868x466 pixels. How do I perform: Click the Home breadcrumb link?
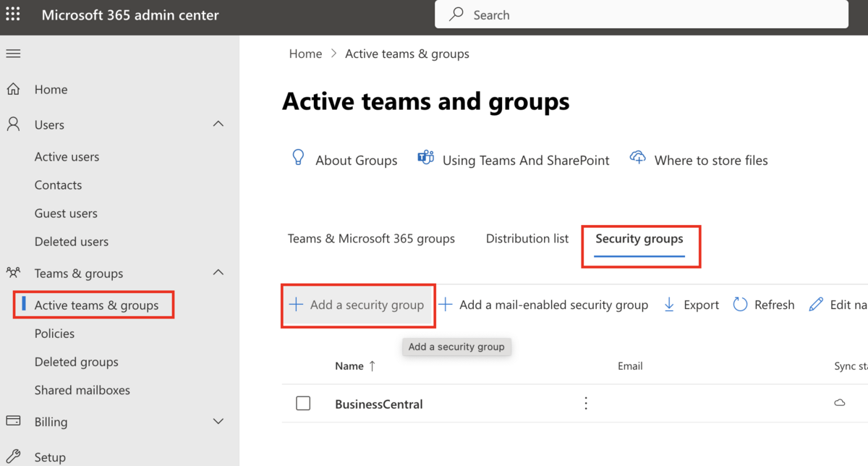pos(305,54)
